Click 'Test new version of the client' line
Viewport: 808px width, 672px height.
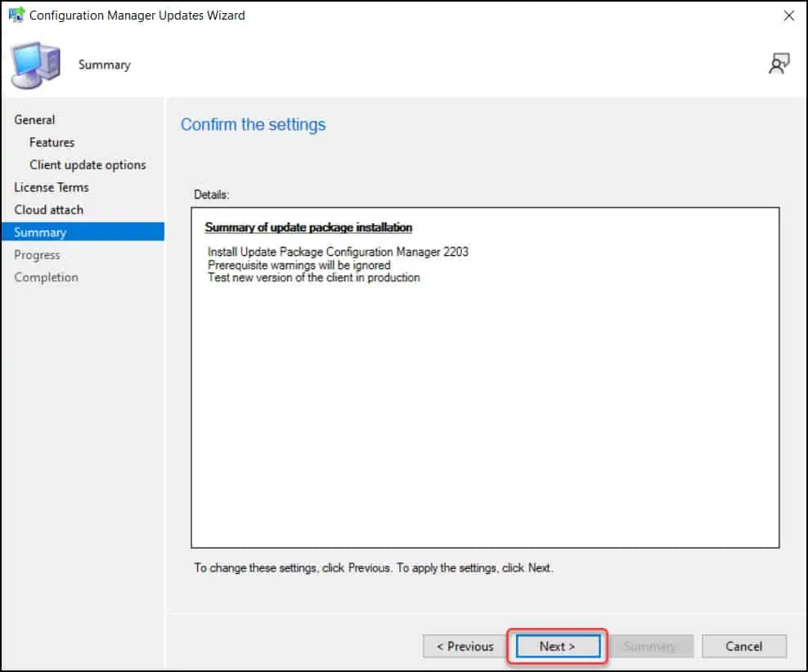(x=314, y=278)
